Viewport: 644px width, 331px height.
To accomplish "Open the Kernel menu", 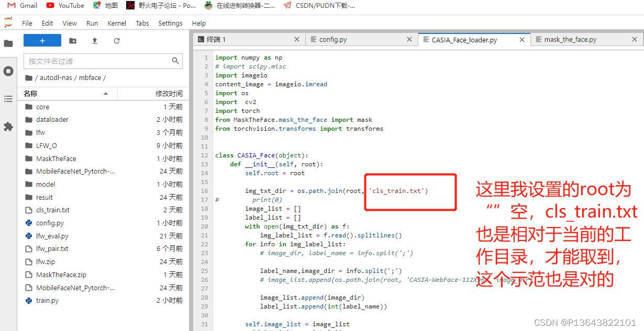I will [x=117, y=23].
